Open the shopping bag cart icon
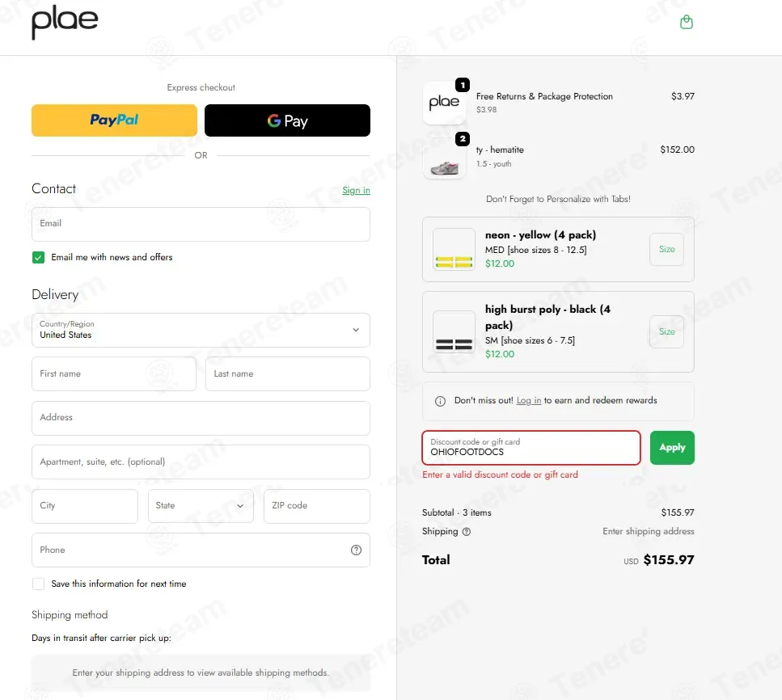This screenshot has width=782, height=700. click(687, 22)
